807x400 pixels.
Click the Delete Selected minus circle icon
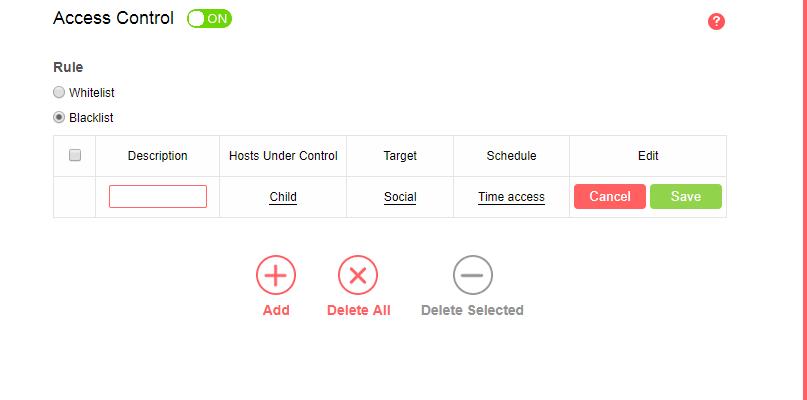[472, 275]
